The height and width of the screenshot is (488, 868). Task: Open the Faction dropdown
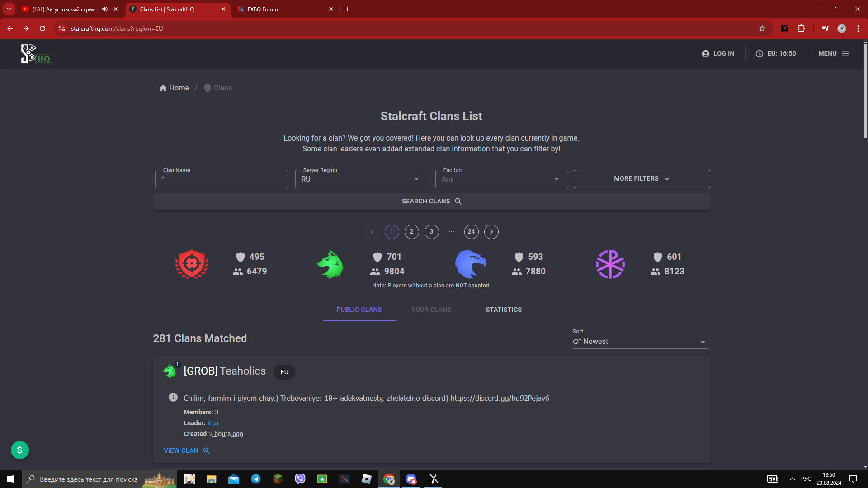click(x=501, y=179)
